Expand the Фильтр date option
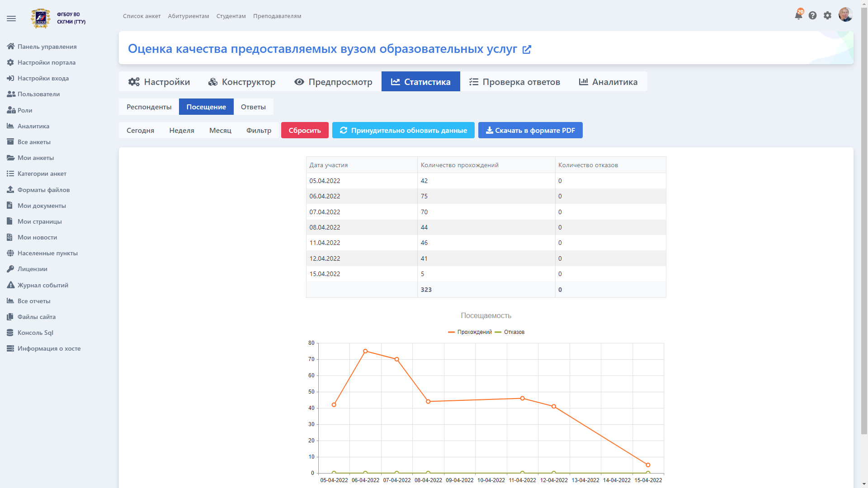 pos(259,130)
